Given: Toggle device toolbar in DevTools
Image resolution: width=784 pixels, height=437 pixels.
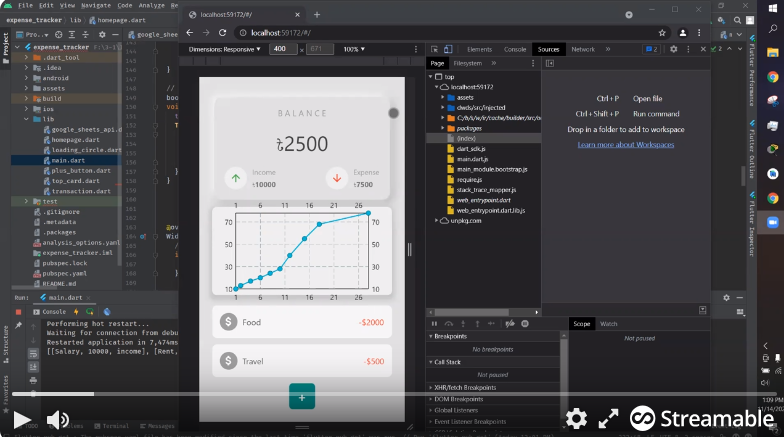Looking at the screenshot, I should (x=448, y=49).
